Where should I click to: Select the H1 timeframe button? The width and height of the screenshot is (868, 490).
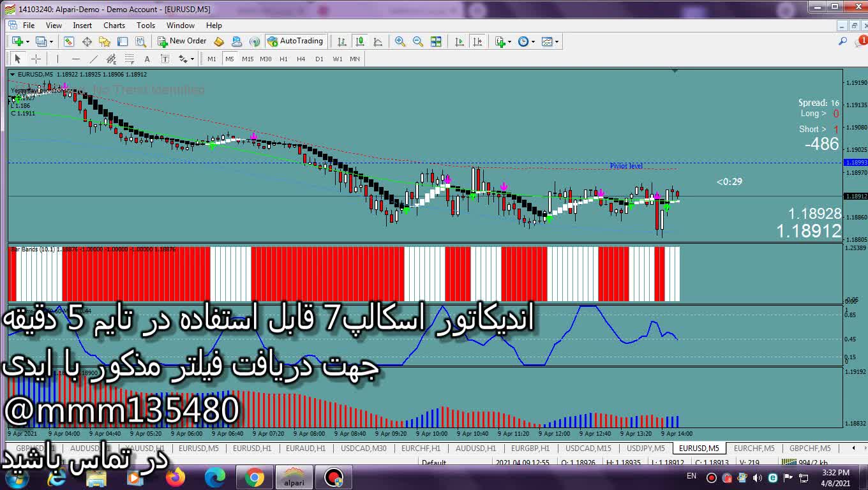tap(283, 59)
